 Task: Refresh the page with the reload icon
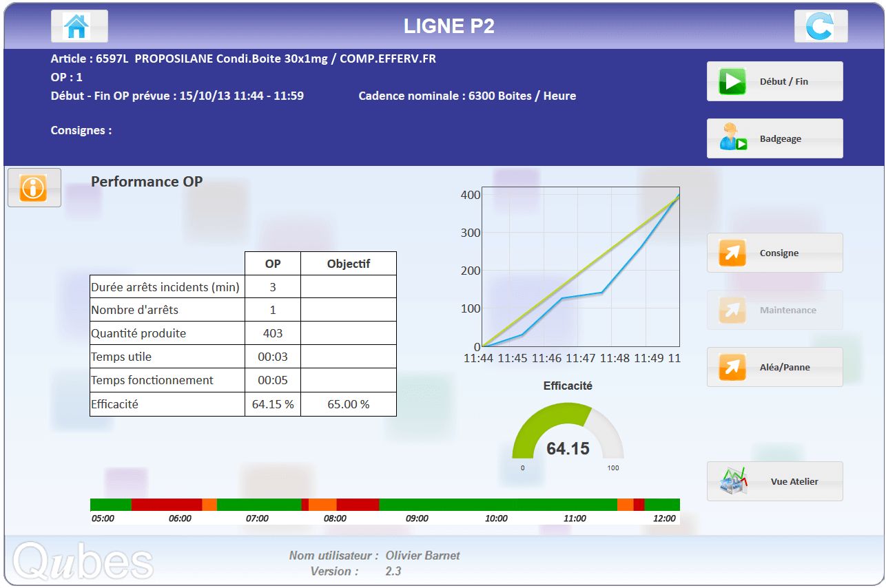pyautogui.click(x=821, y=27)
